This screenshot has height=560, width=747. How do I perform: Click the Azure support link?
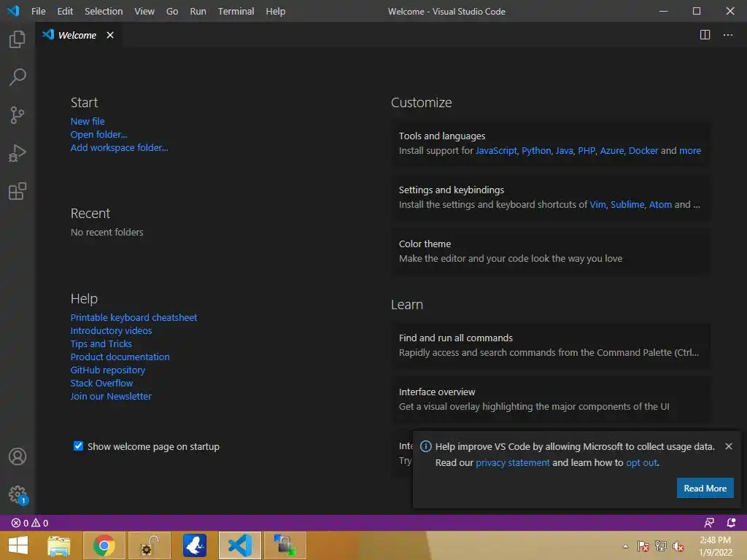(x=612, y=150)
